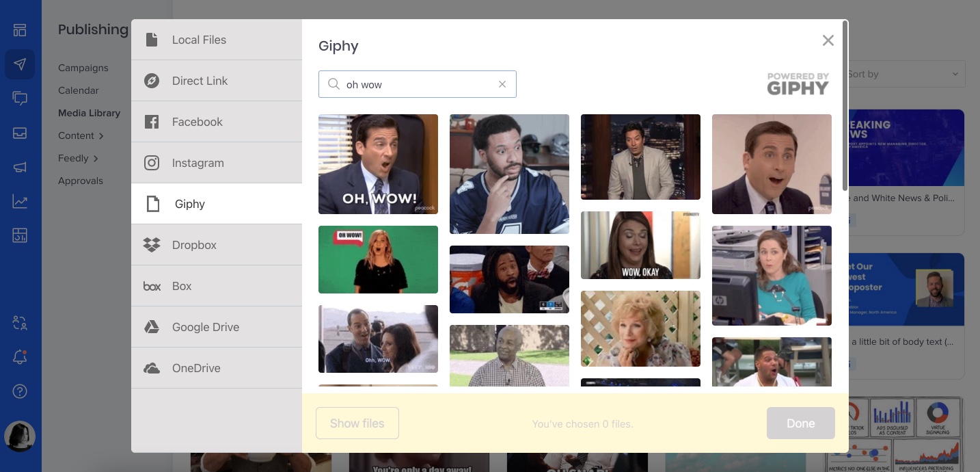Screen dimensions: 980x472
Task: Click the user avatar in sidebar
Action: point(20,436)
